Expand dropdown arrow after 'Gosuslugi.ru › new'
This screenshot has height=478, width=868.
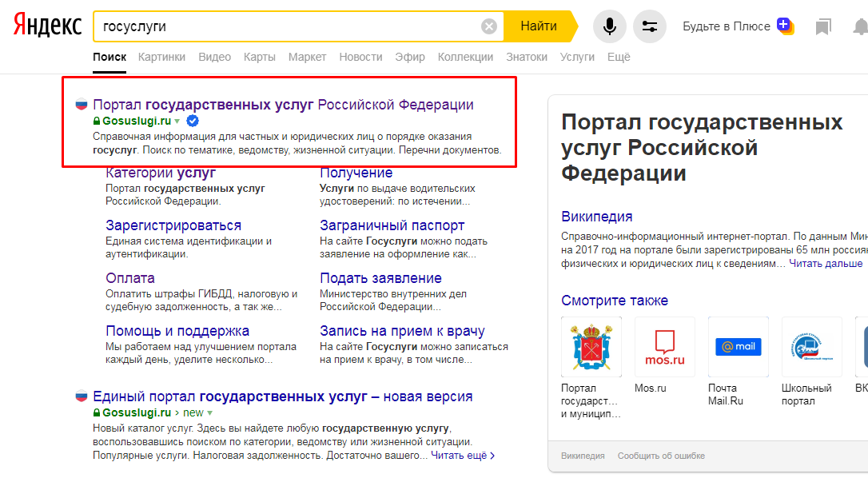209,413
